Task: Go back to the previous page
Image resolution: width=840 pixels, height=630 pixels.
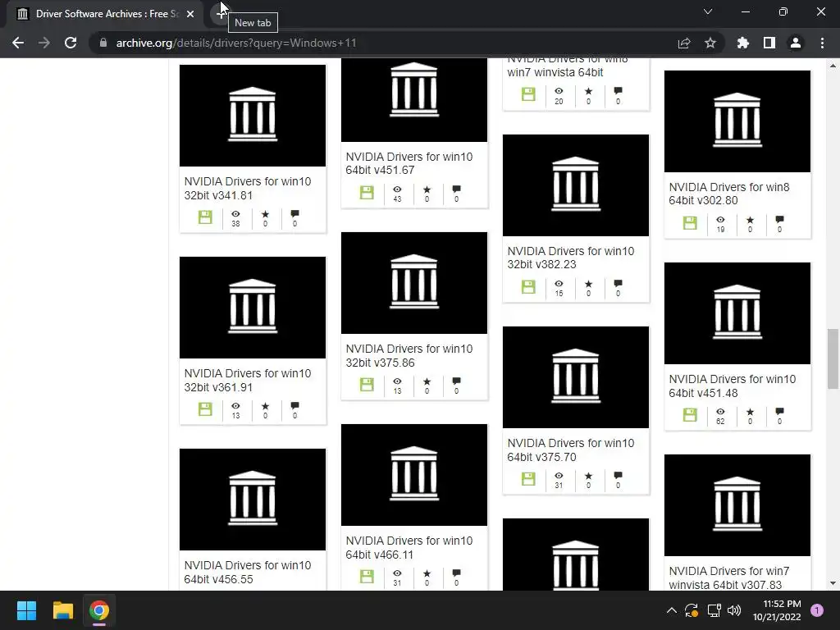Action: pyautogui.click(x=18, y=43)
